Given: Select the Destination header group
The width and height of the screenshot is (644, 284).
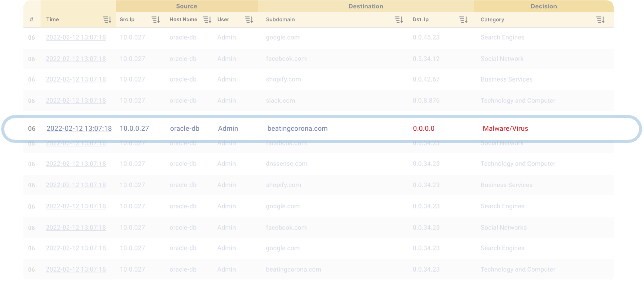Looking at the screenshot, I should 366,6.
